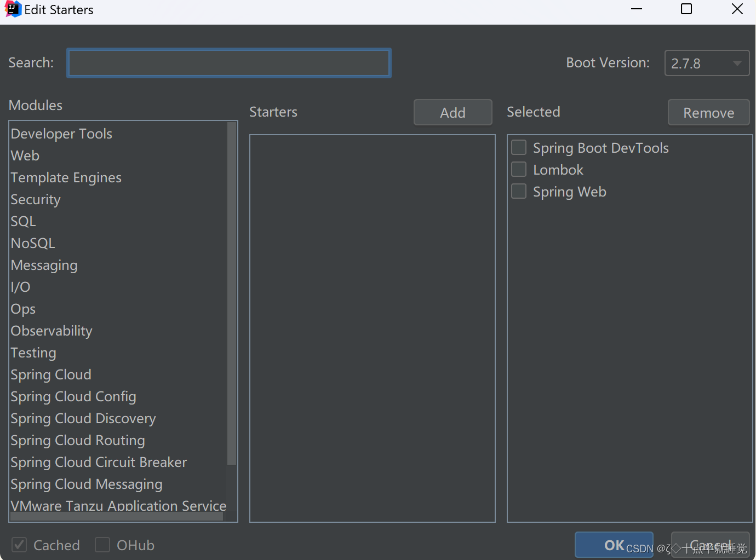
Task: Select the Spring Cloud Messaging module
Action: 118,484
